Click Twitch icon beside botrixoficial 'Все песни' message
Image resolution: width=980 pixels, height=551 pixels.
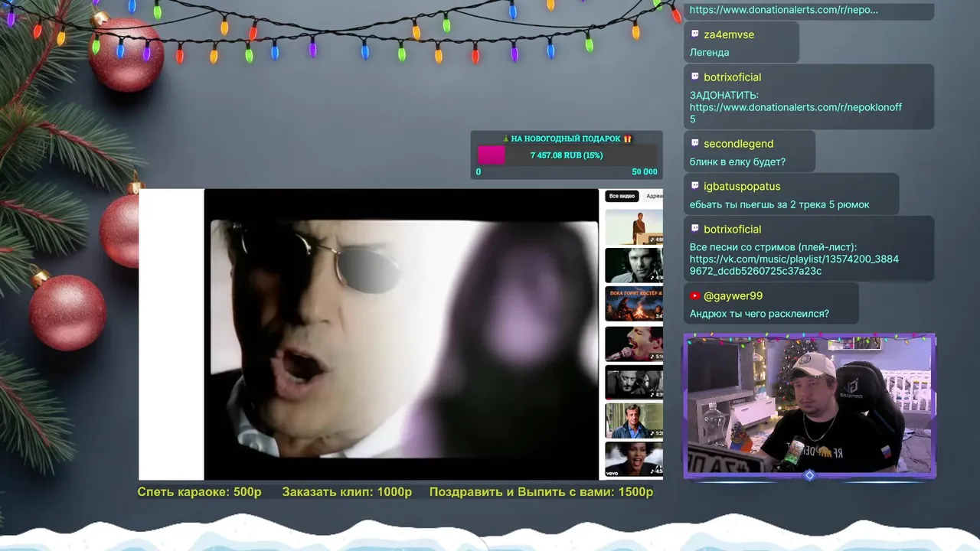(x=695, y=229)
